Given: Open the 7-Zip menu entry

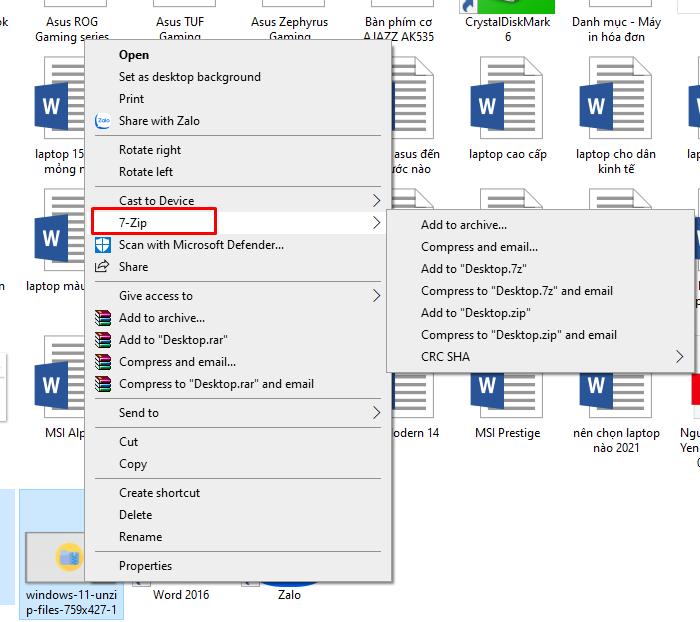Looking at the screenshot, I should pyautogui.click(x=238, y=223).
